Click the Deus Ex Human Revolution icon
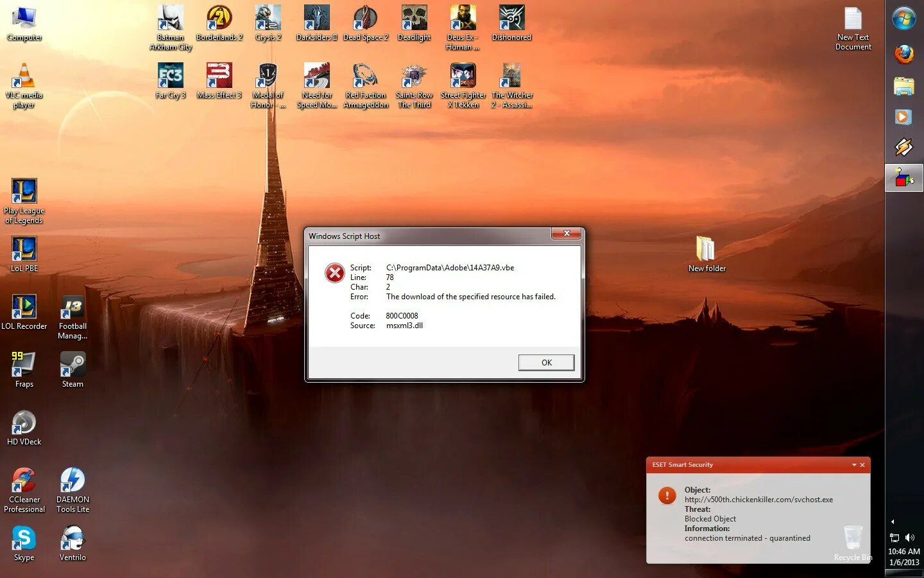The width and height of the screenshot is (924, 578). coord(463,28)
